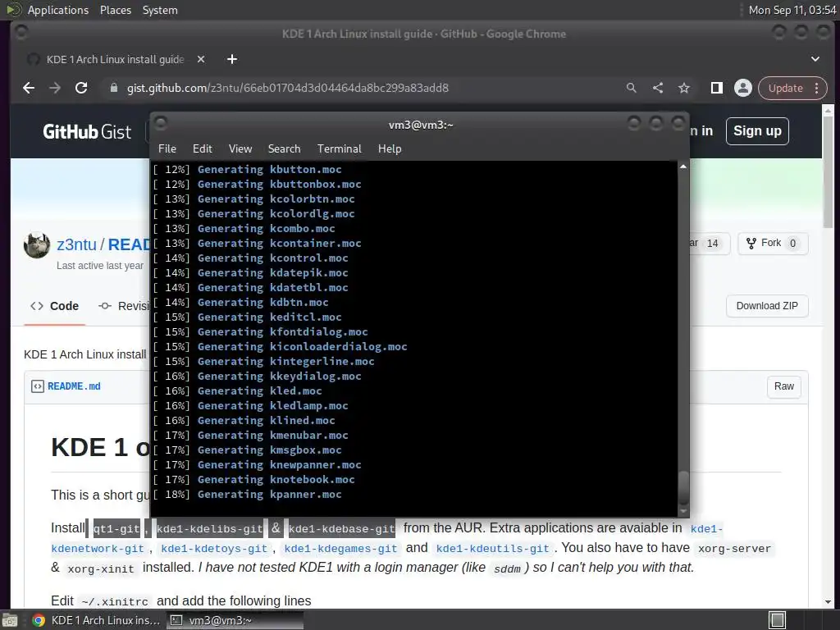Image resolution: width=840 pixels, height=630 pixels.
Task: Open terminal File menu
Action: click(x=167, y=149)
